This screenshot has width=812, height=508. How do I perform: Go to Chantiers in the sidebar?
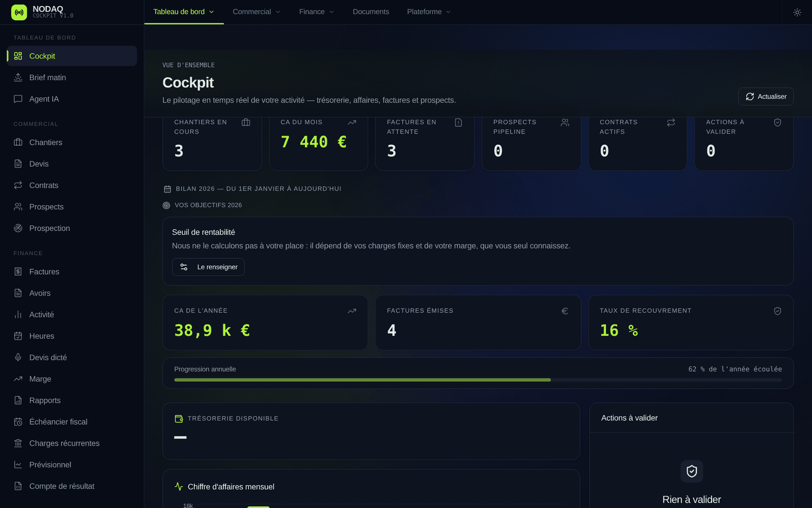[72, 142]
